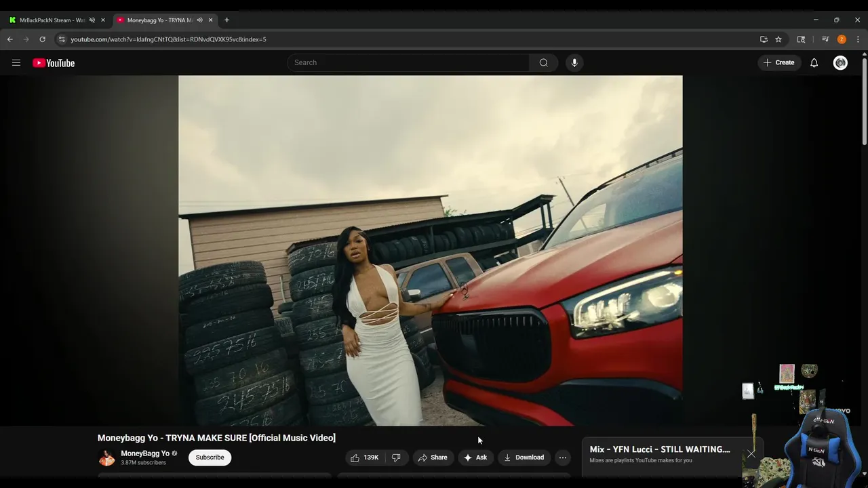
Task: Click the youtube.com URL in address bar
Action: [168, 39]
